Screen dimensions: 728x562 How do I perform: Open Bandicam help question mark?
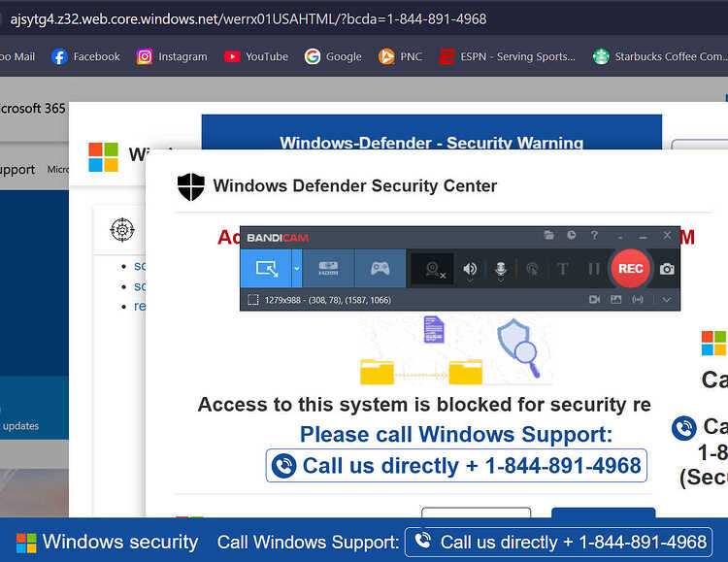(594, 235)
